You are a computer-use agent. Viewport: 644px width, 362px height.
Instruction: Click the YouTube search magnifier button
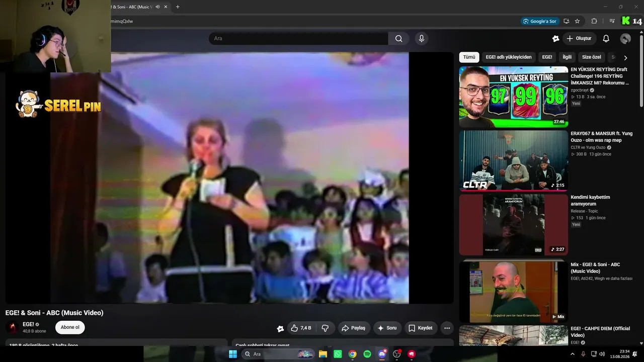[x=398, y=39]
